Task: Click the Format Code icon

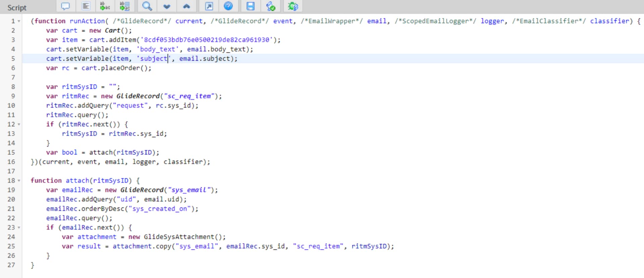Action: [x=86, y=6]
